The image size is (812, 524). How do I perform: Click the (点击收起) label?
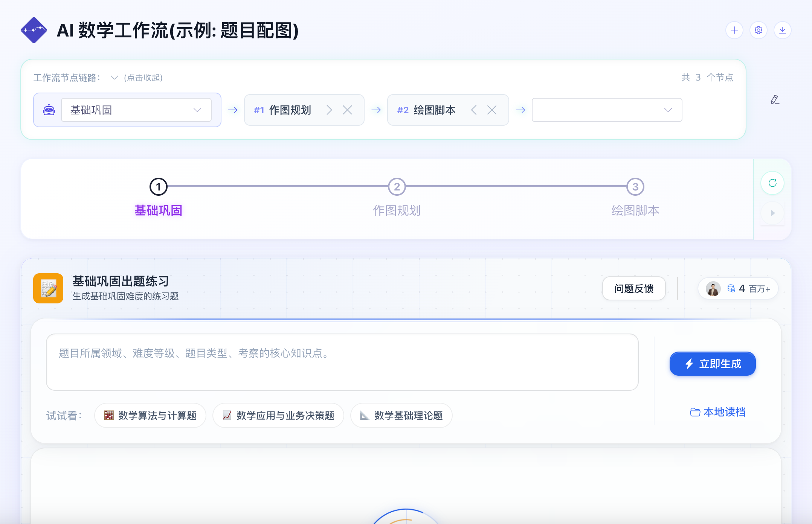[143, 78]
